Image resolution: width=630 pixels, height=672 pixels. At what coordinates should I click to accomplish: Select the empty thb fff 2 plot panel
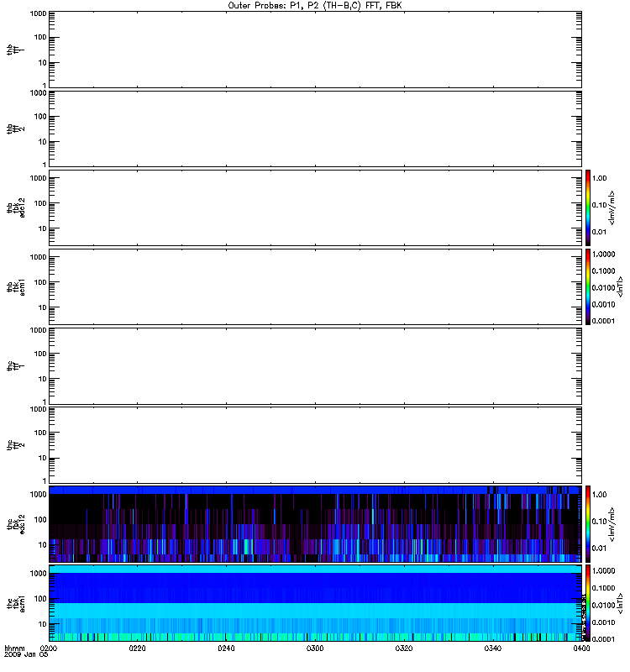(316, 129)
